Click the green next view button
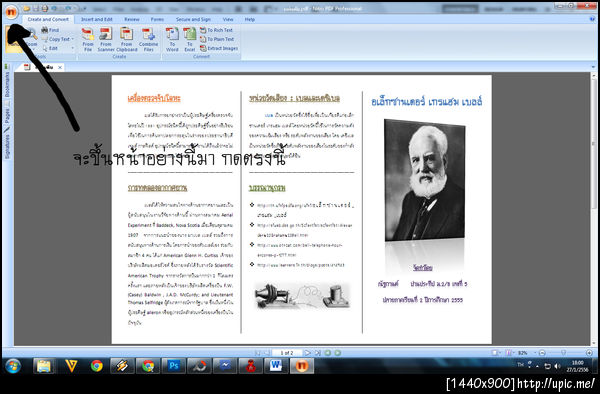This screenshot has width=600, height=394. (338, 353)
